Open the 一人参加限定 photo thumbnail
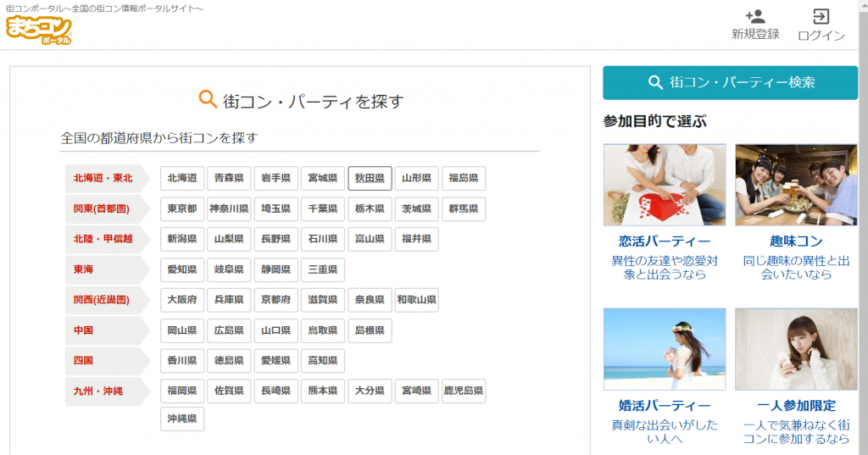Viewport: 868px width, 455px height. click(x=796, y=348)
